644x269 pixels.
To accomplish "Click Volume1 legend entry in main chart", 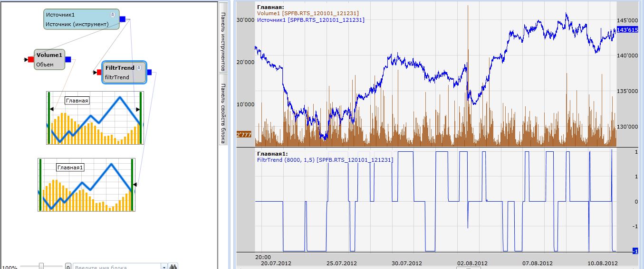I will tap(308, 13).
